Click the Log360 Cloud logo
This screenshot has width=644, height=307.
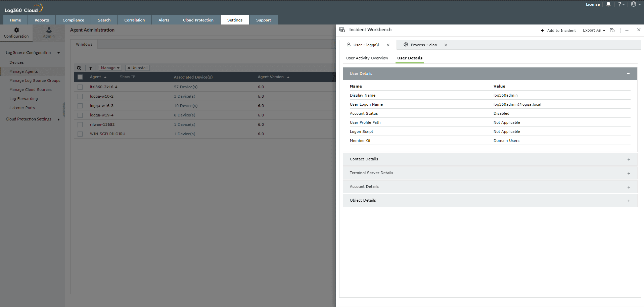coord(24,8)
